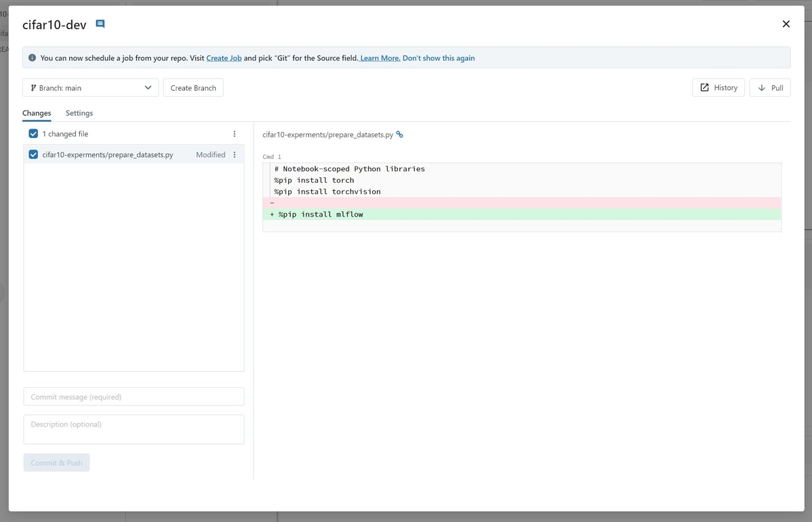Open the comments icon beside cifar10-dev

(x=100, y=24)
